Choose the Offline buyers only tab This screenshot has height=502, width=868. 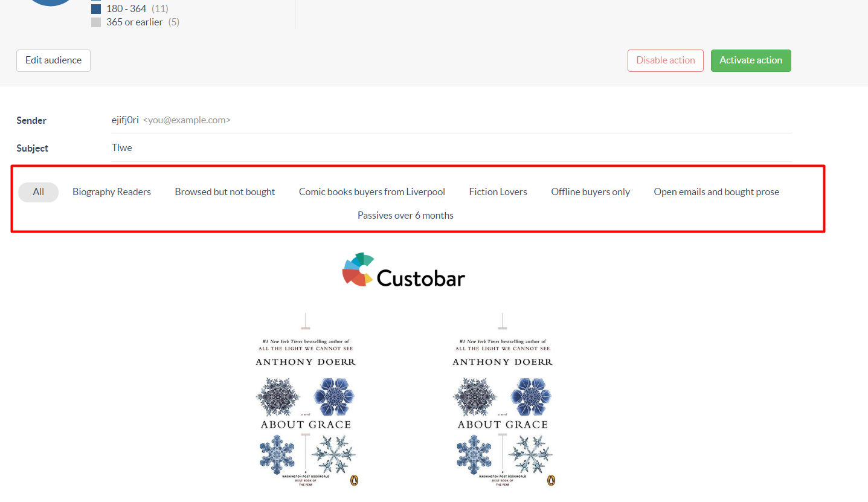click(590, 192)
